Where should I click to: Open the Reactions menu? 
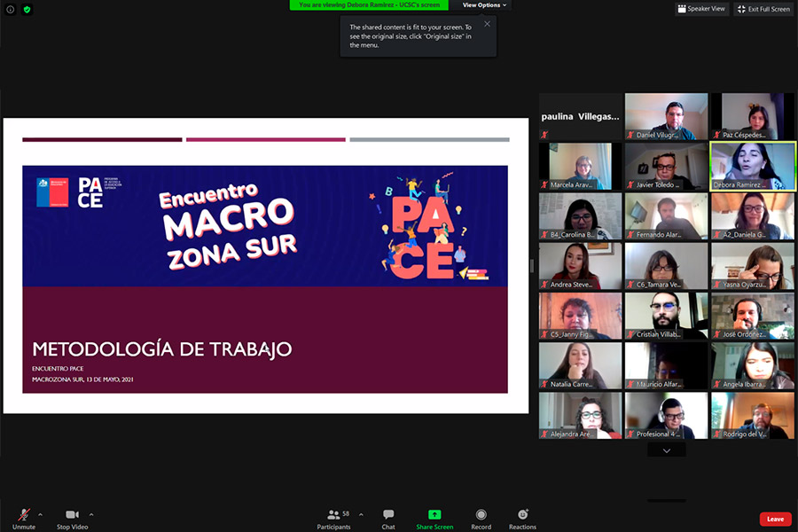pyautogui.click(x=522, y=520)
